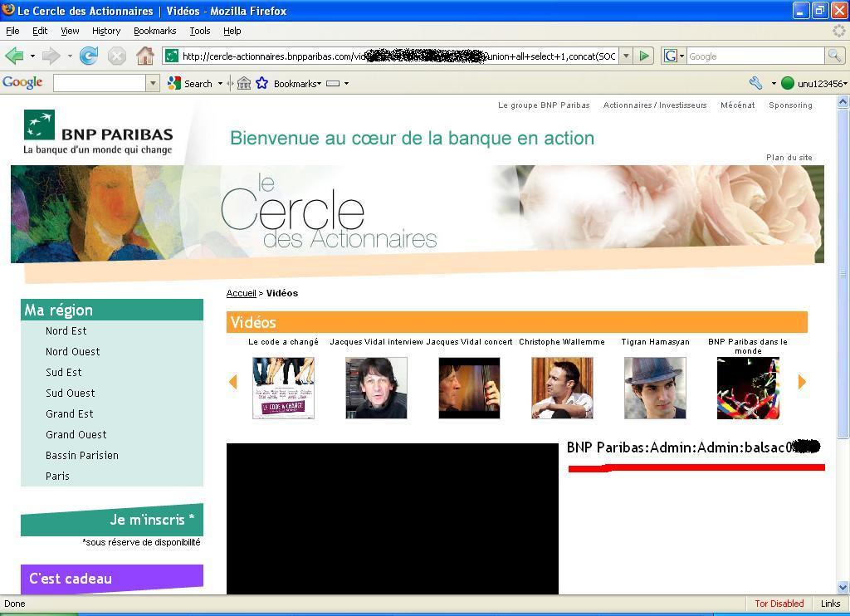Click the Je m'inscris button
850x616 pixels.
coord(112,520)
